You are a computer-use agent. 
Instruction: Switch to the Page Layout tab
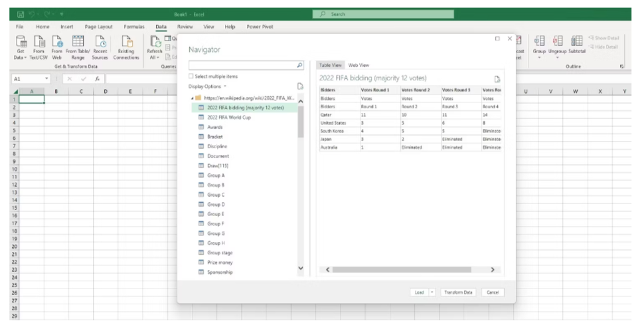point(98,27)
